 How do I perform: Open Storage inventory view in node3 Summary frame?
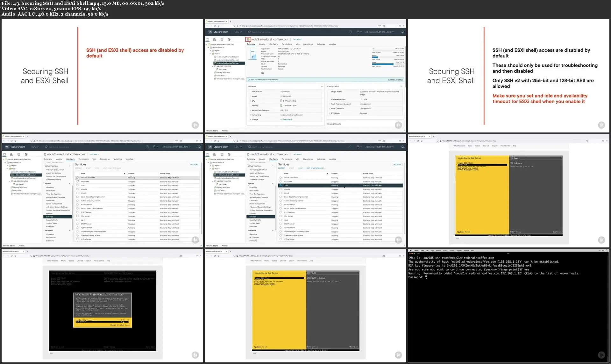(x=222, y=39)
